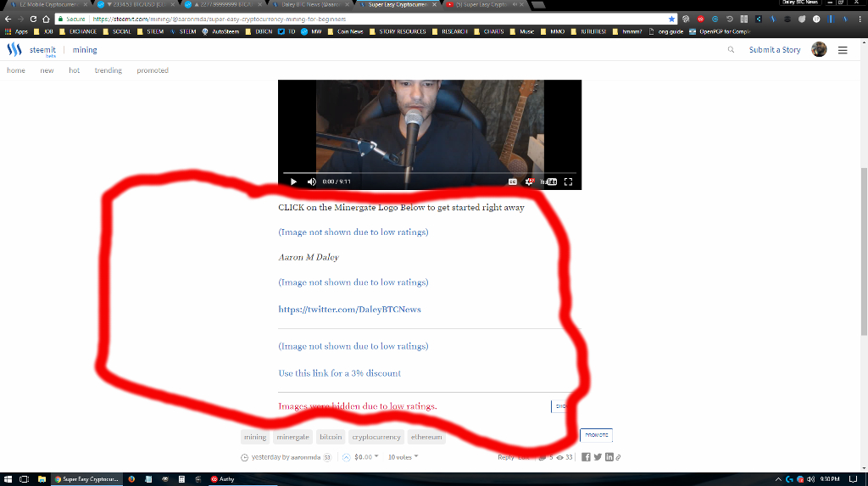
Task: Switch to the EZ Mobile Cryptocurrency tab
Action: [x=47, y=5]
